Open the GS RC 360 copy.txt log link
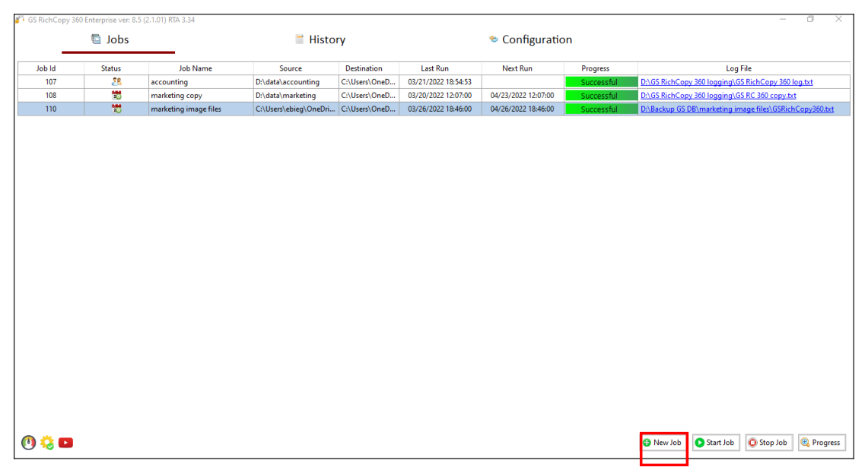868x473 pixels. click(718, 95)
